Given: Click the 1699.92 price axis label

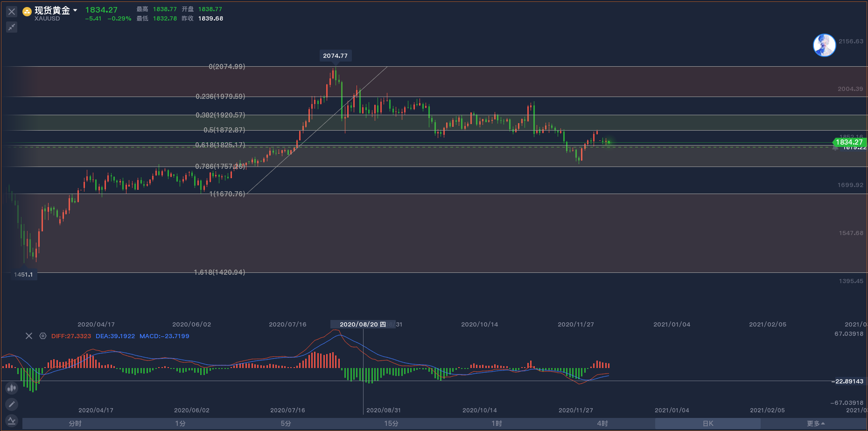Looking at the screenshot, I should pos(850,185).
